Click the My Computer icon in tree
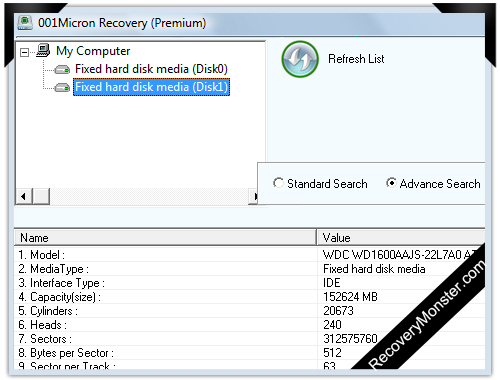This screenshot has height=380, width=500. [43, 50]
